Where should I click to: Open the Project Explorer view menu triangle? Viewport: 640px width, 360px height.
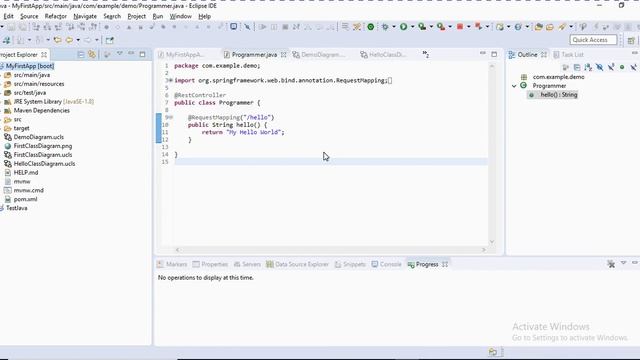coord(120,54)
